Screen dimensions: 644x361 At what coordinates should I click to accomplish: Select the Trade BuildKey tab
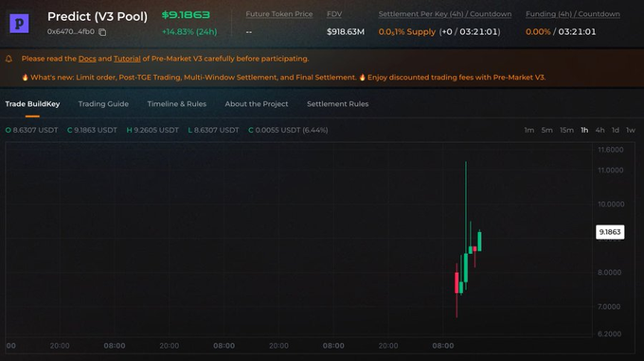tap(32, 104)
